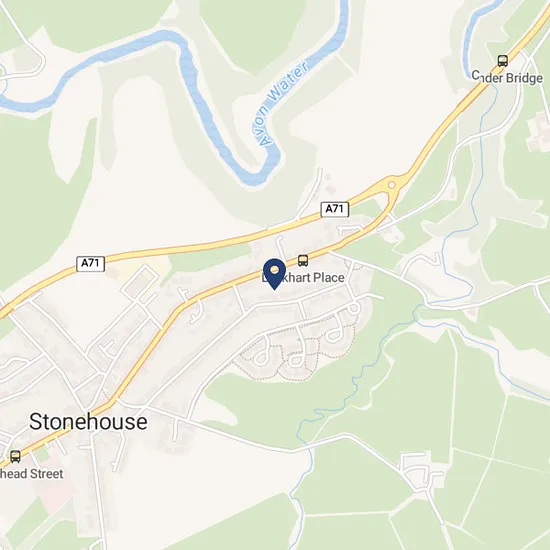The image size is (550, 550).
Task: Select the small turning circle in the housing estate
Action: coord(353,309)
